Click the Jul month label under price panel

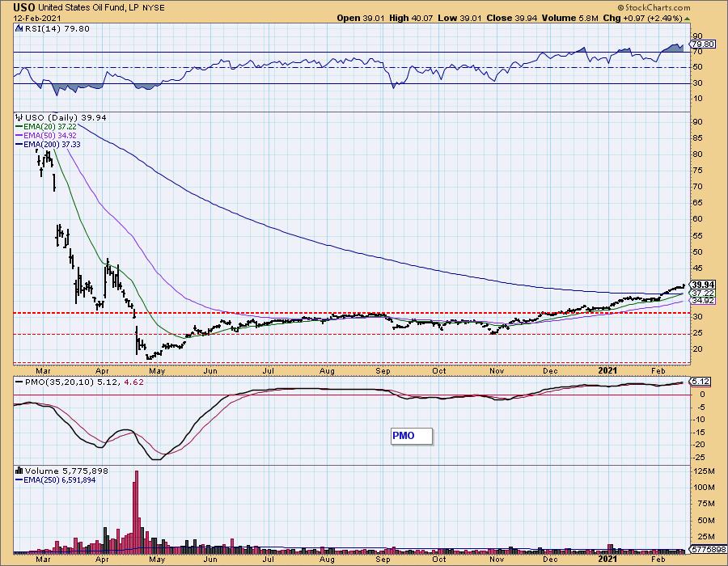(268, 370)
